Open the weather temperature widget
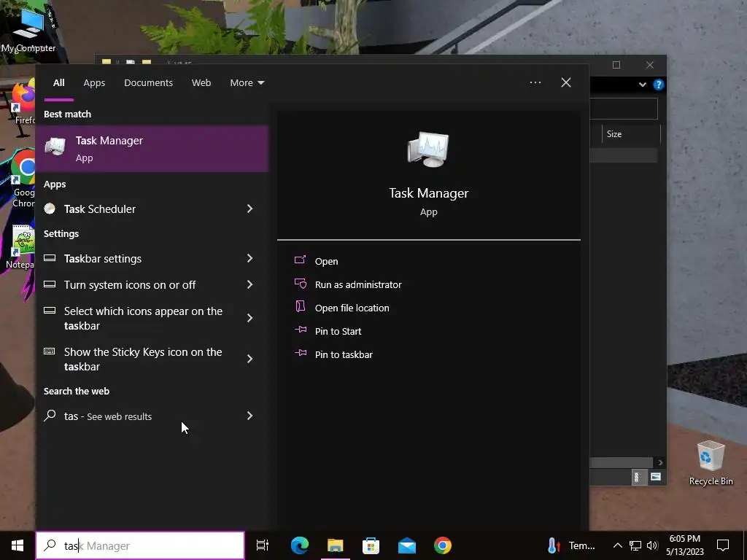Image resolution: width=747 pixels, height=560 pixels. point(570,545)
